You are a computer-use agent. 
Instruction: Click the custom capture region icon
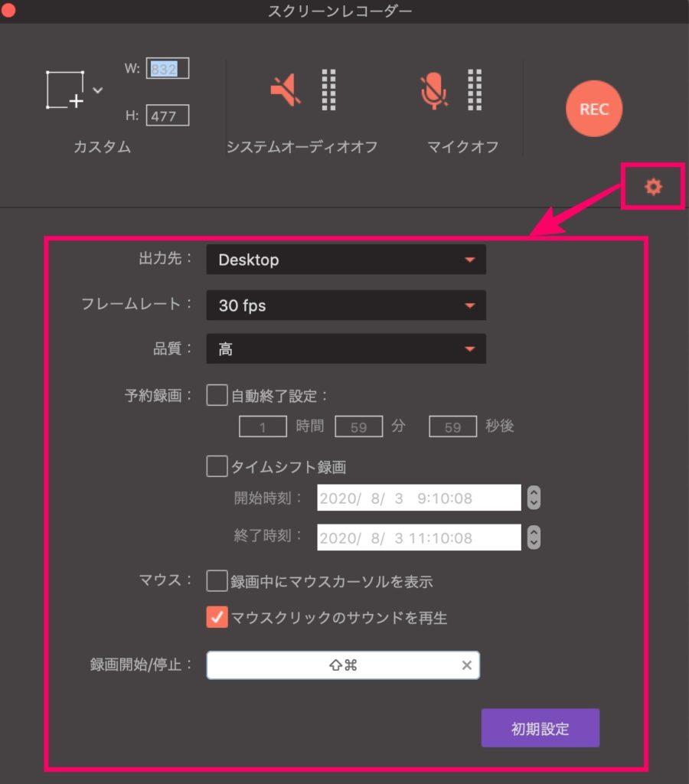coord(65,90)
